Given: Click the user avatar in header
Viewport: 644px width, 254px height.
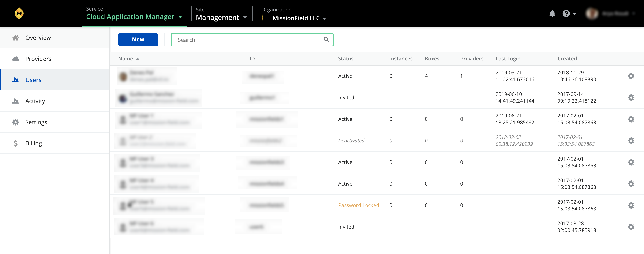Looking at the screenshot, I should (592, 14).
